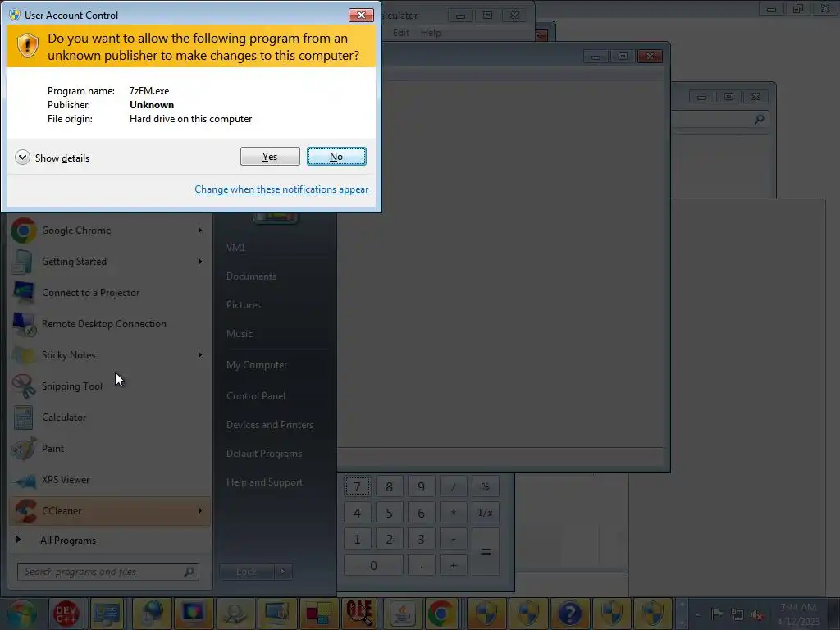This screenshot has height=630, width=840.
Task: Click the 0 button in Calculator
Action: click(x=373, y=565)
